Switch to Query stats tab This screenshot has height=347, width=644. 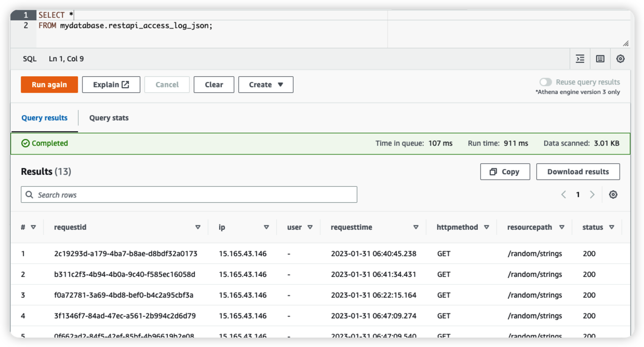pos(109,118)
